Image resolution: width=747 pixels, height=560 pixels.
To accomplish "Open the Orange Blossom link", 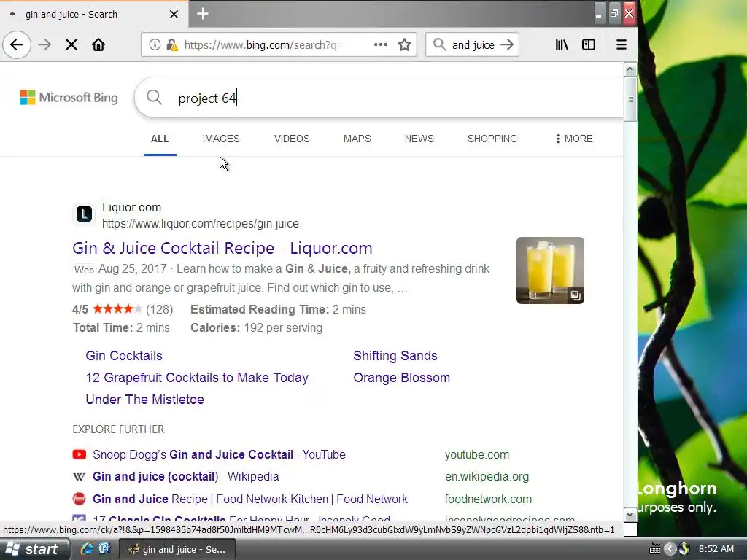I will pyautogui.click(x=402, y=378).
